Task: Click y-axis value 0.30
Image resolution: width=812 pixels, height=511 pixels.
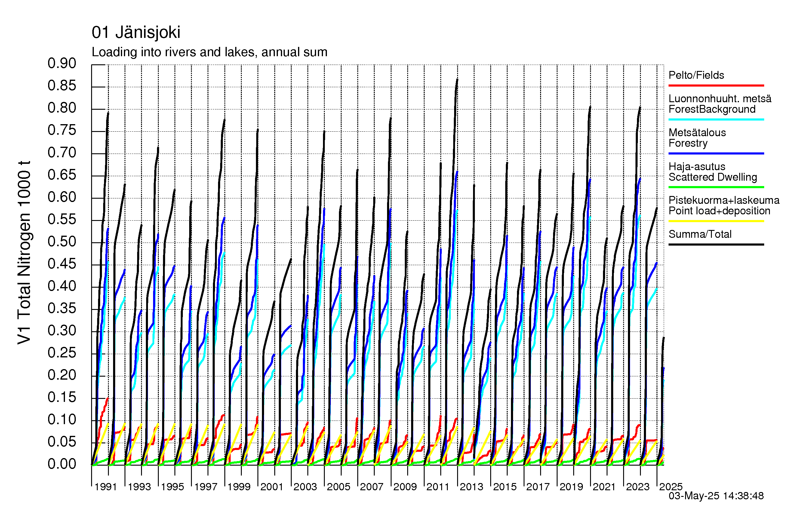Action: (x=62, y=331)
